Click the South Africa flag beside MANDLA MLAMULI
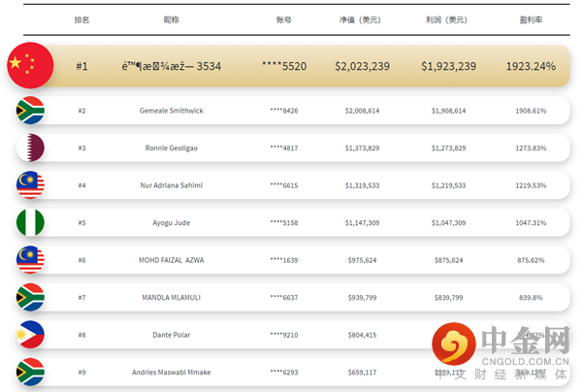Screen dimensions: 584x392 (30, 297)
